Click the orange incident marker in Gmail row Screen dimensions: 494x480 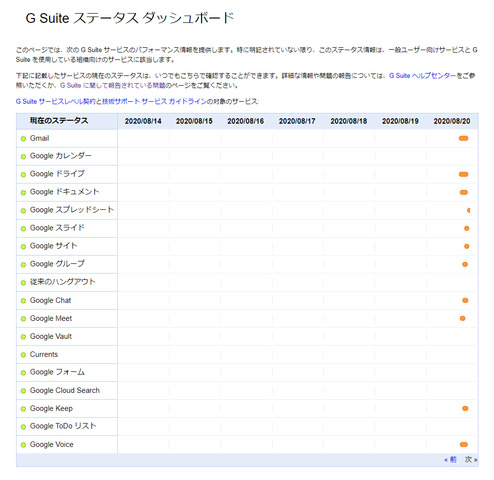click(x=463, y=138)
